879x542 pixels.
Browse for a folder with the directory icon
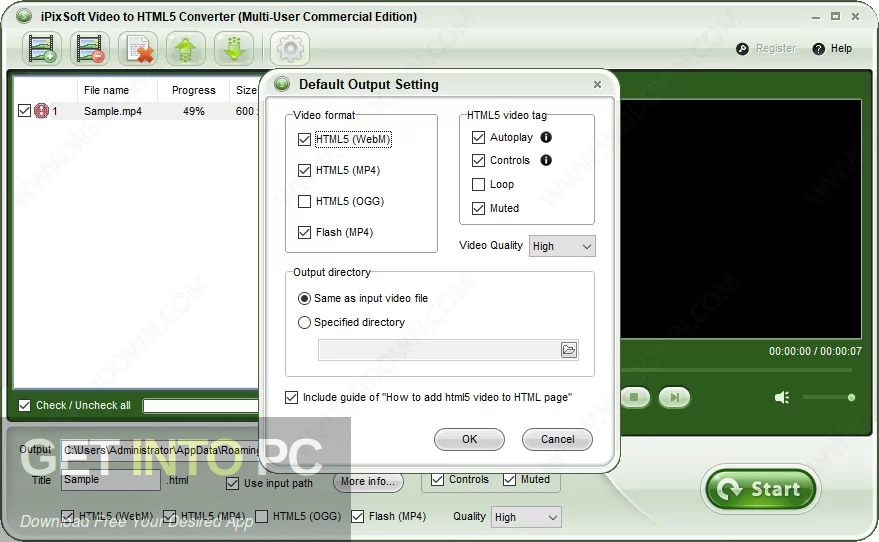pyautogui.click(x=569, y=350)
